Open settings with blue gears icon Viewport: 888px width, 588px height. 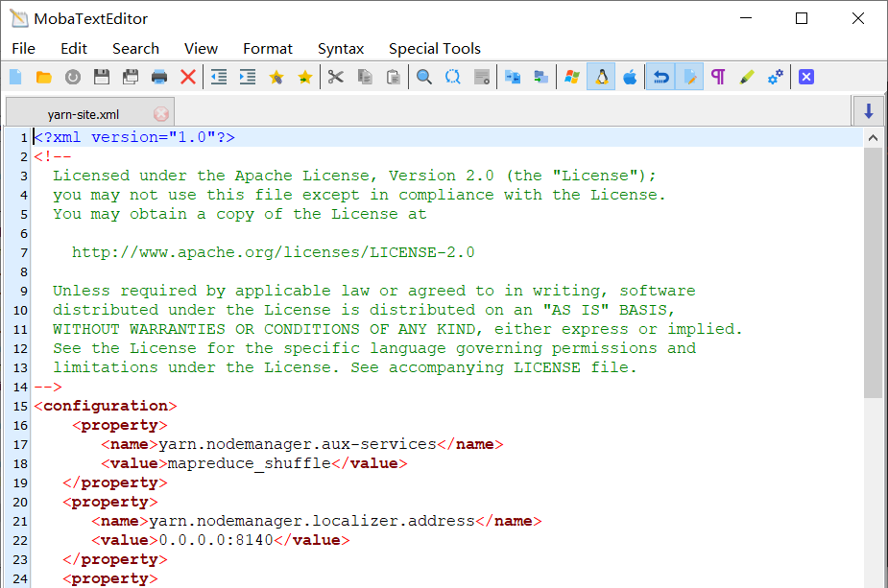pyautogui.click(x=776, y=77)
